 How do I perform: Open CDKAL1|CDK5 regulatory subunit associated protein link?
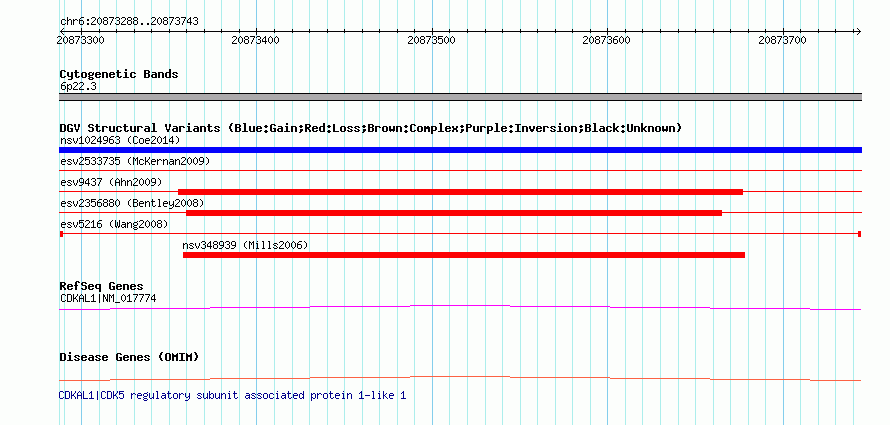click(x=232, y=395)
